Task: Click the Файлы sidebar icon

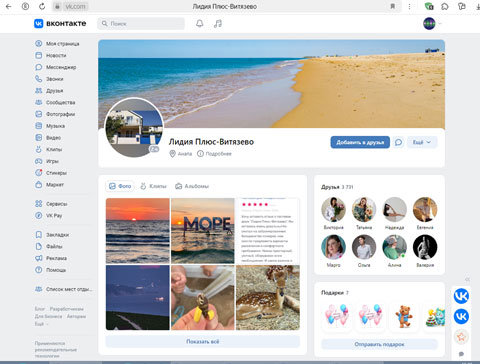Action: (39, 246)
